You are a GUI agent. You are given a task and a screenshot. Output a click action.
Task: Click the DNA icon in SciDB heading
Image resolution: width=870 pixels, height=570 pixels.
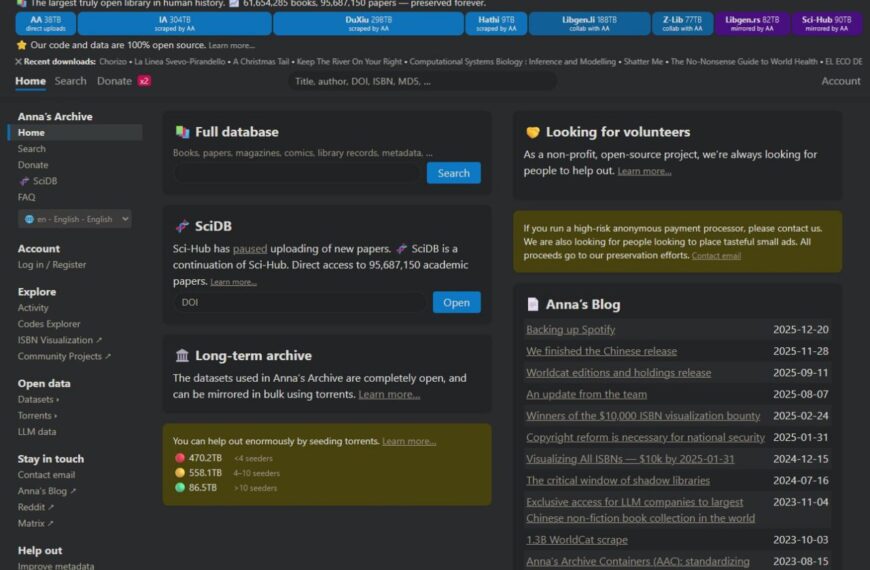pyautogui.click(x=182, y=226)
